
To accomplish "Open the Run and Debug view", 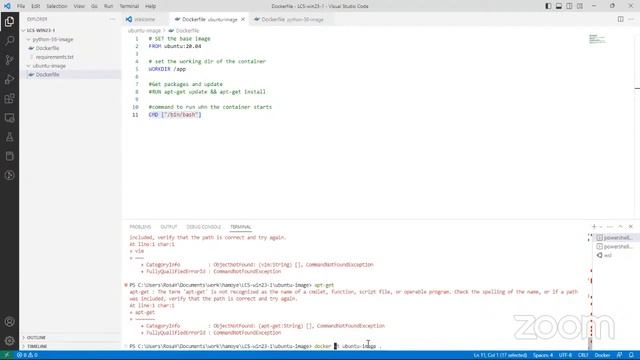I will [x=9, y=79].
